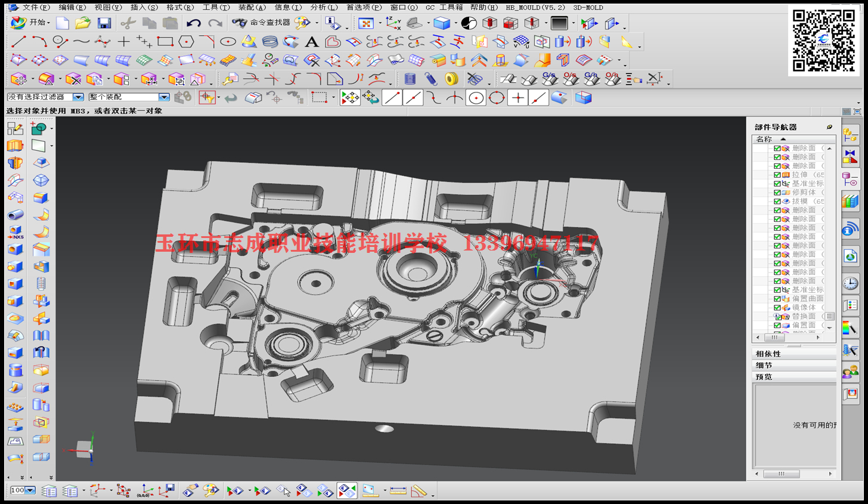Expand the 细节 panel section
This screenshot has height=504, width=868.
pos(795,365)
